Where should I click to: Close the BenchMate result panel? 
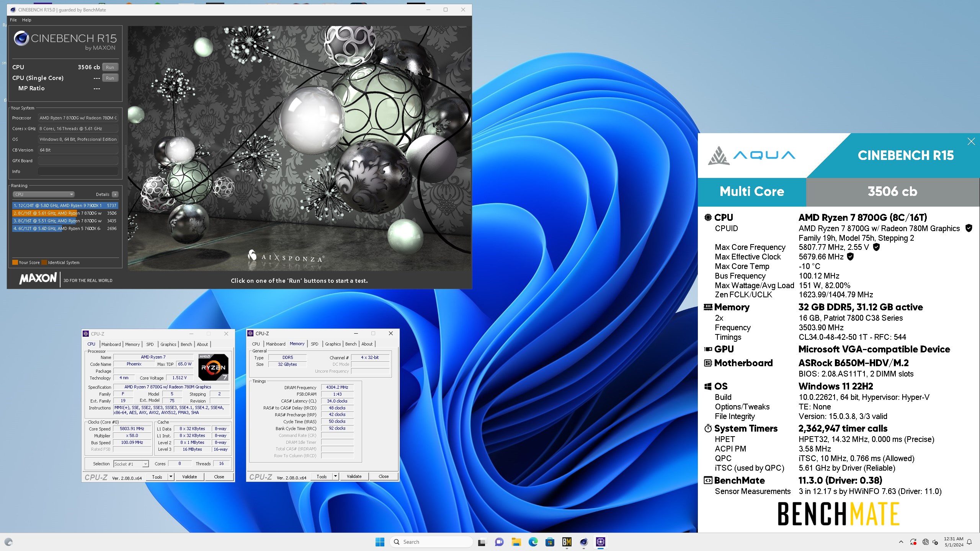[x=971, y=142]
